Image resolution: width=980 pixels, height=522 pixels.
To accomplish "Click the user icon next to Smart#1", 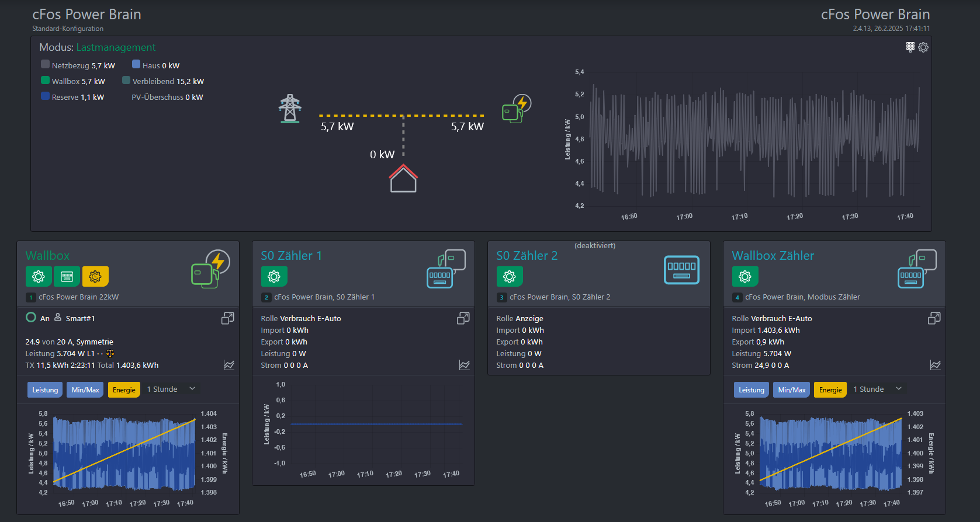I will tap(58, 317).
